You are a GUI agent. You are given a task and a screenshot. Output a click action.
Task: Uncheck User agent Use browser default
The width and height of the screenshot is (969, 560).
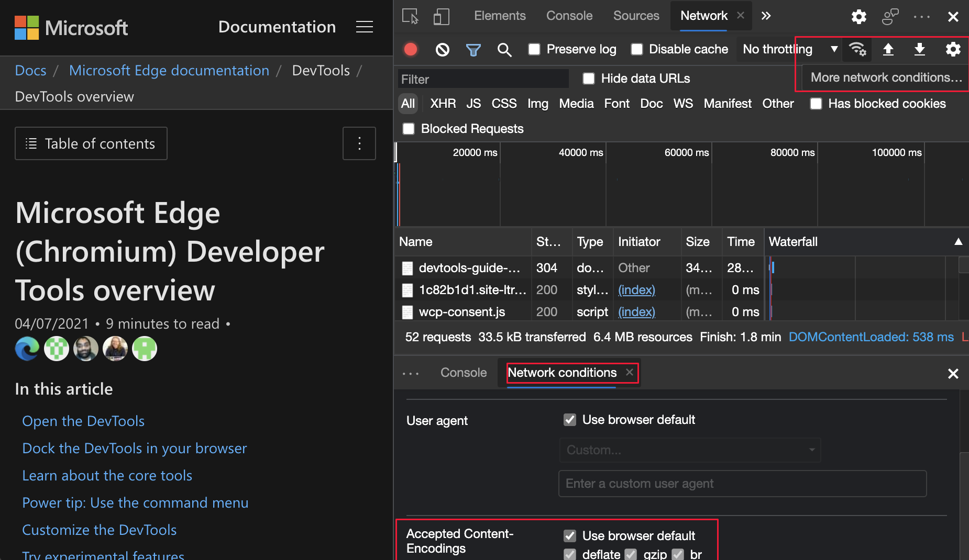[x=570, y=420]
